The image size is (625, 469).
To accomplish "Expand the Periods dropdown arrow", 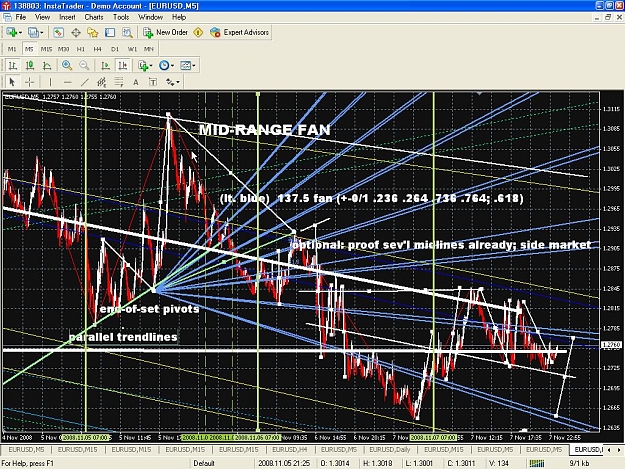I will point(172,66).
